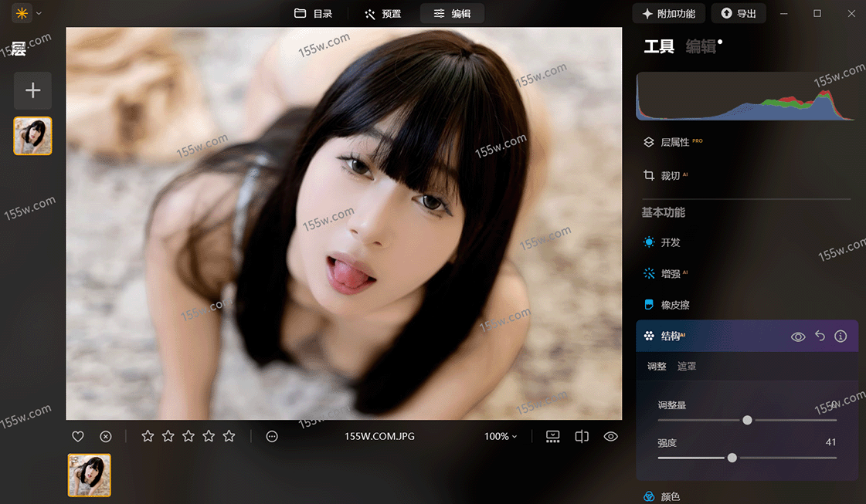The height and width of the screenshot is (504, 866).
Task: Click the info icon in 结构 panel
Action: 841,337
